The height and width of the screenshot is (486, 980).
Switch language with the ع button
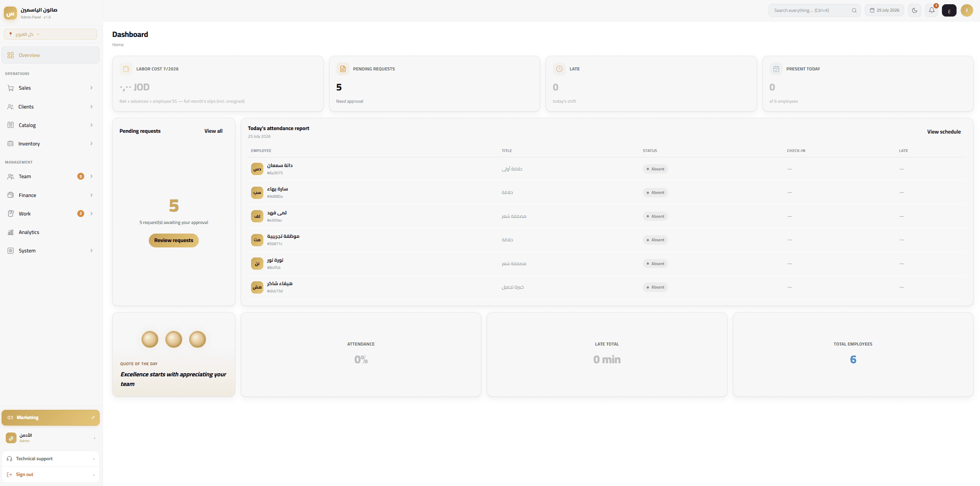pyautogui.click(x=949, y=10)
